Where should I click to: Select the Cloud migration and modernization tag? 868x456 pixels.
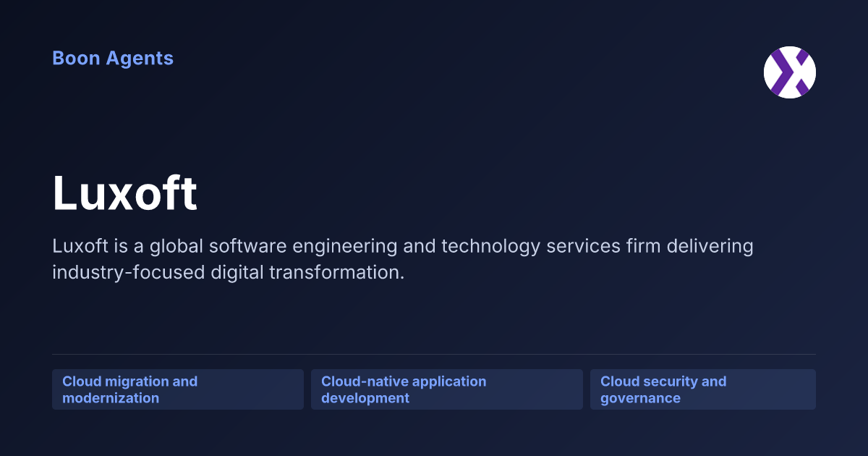point(178,389)
